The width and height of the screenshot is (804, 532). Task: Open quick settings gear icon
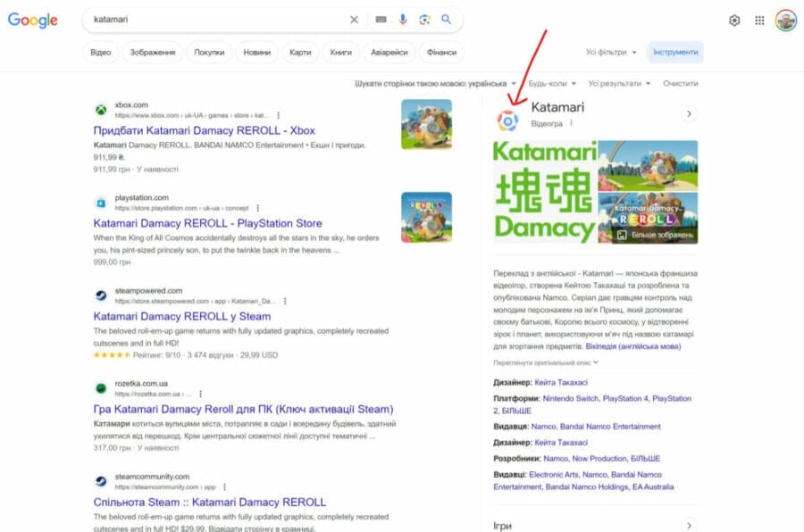(x=734, y=21)
